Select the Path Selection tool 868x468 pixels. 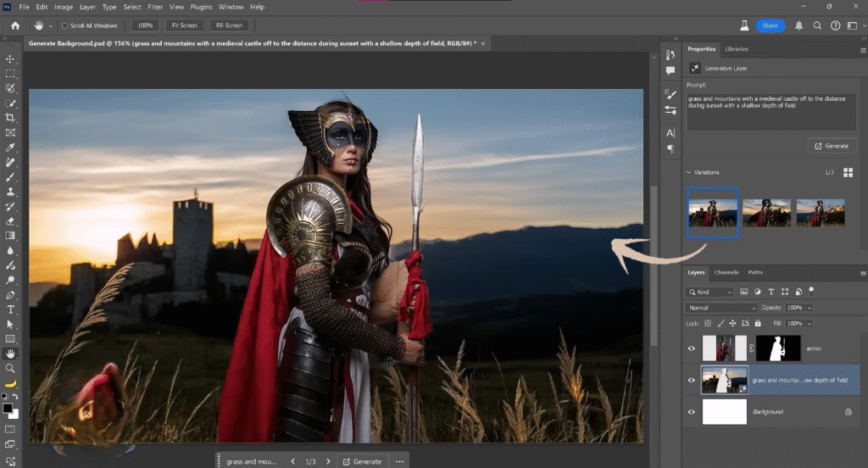point(10,325)
